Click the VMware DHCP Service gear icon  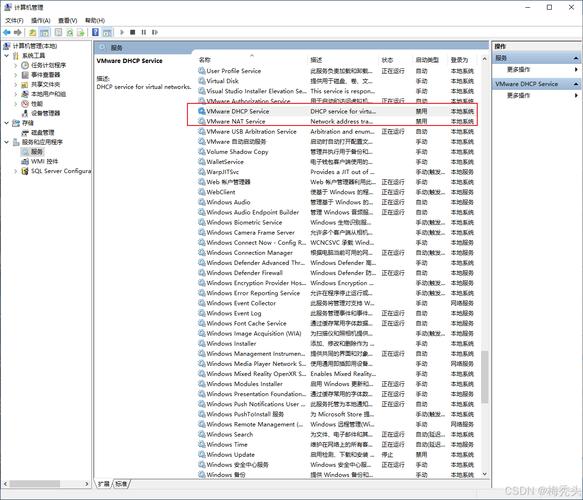202,111
